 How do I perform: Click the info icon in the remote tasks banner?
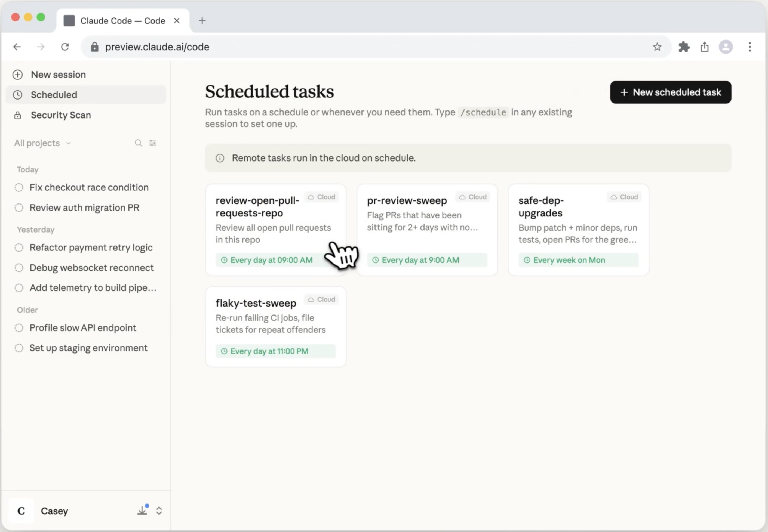click(x=220, y=158)
